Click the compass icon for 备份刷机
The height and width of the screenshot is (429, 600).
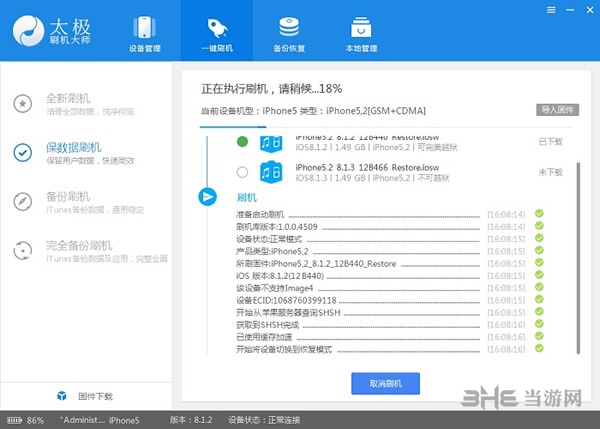pos(23,202)
